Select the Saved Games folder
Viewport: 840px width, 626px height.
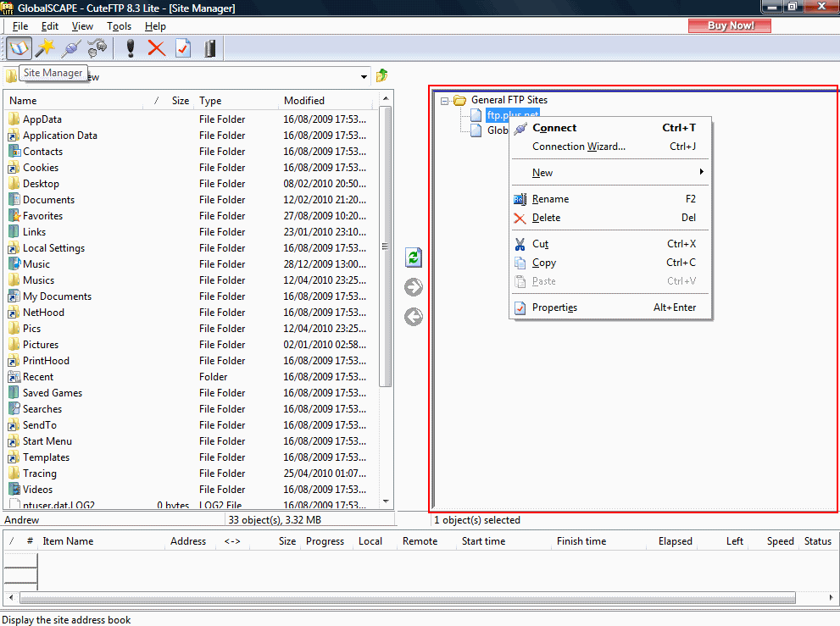52,393
